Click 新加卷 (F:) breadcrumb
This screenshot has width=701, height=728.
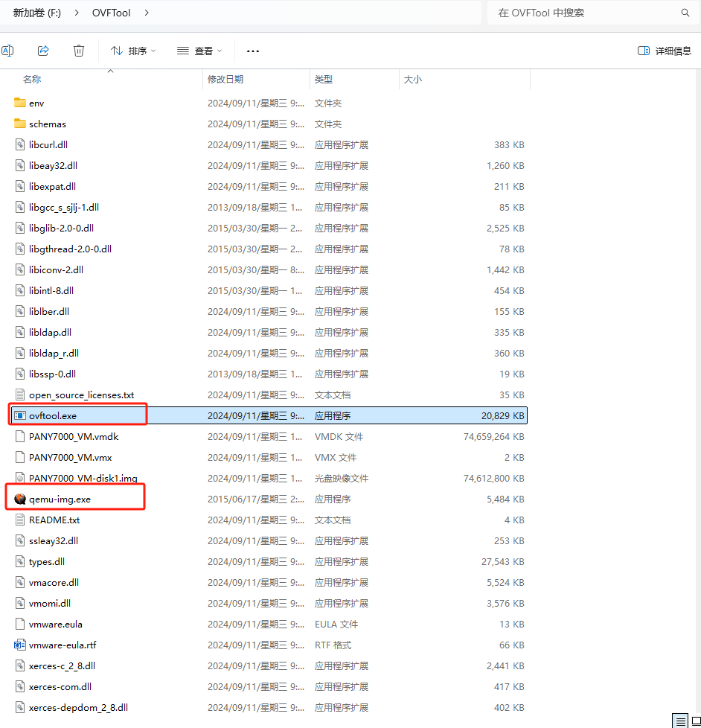point(36,13)
